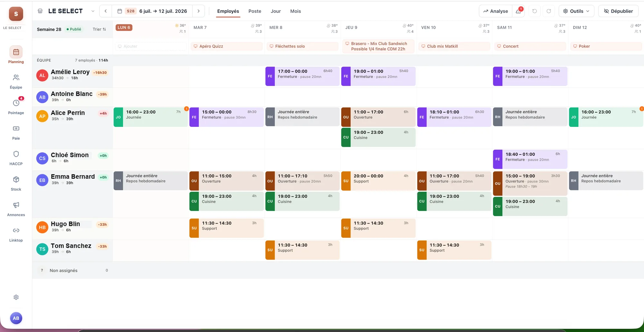
Task: Open the Équipe section icon
Action: click(x=16, y=78)
